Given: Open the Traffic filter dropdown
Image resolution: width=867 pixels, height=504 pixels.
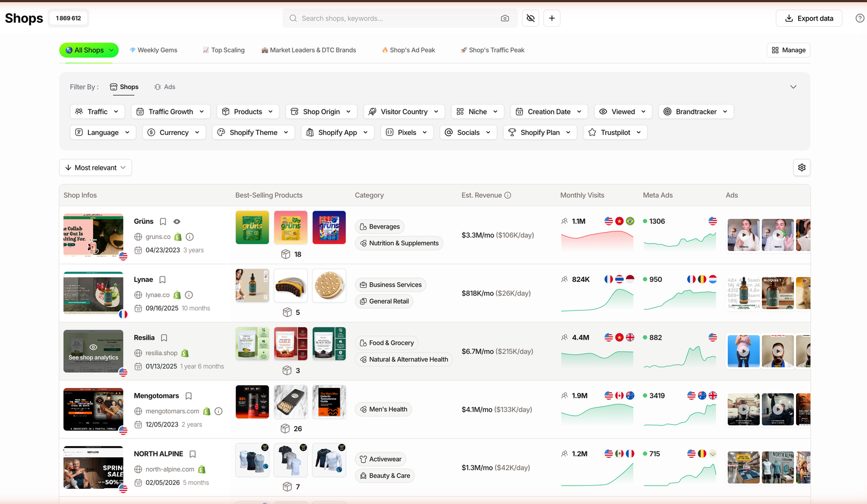Looking at the screenshot, I should click(x=98, y=112).
